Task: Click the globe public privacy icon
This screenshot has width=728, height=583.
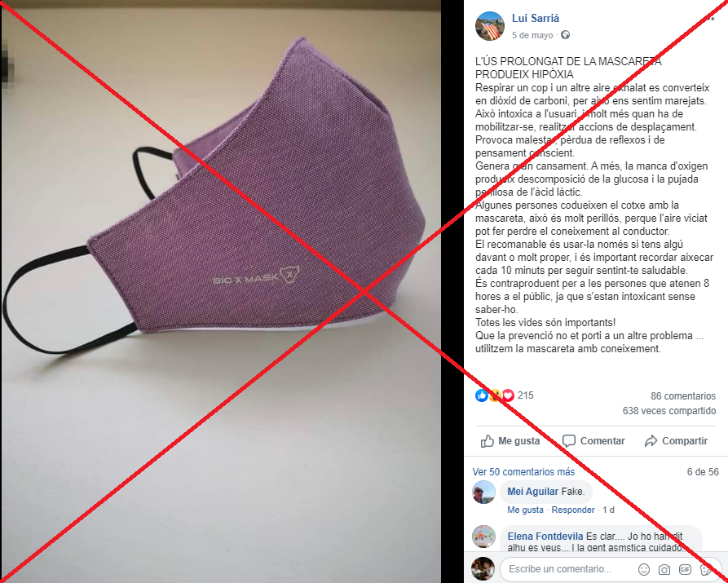Action: 565,35
